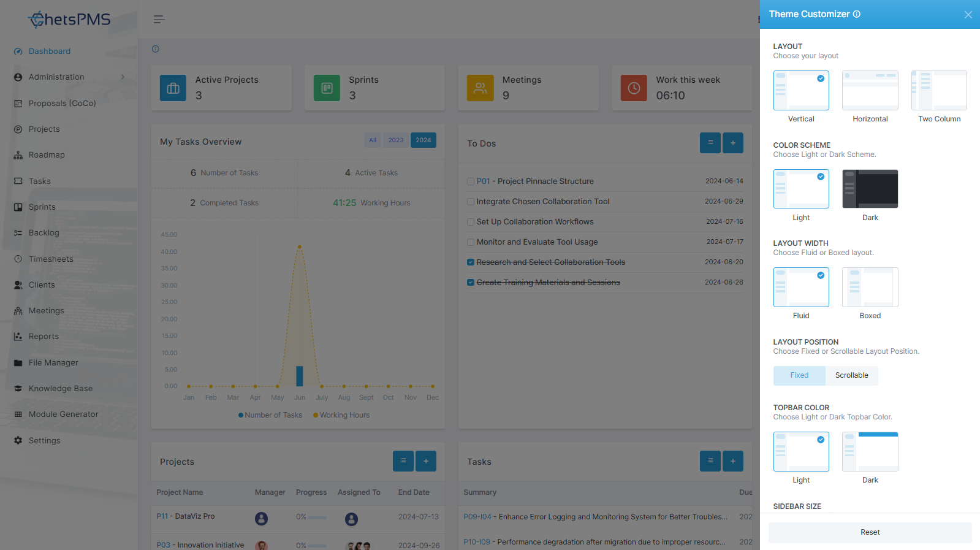Click the Timesheets clock sidebar icon

(x=18, y=259)
